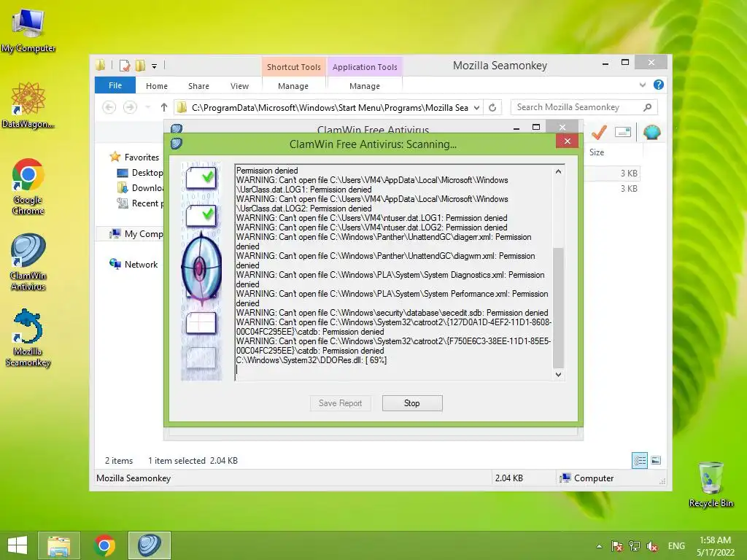Open ClamWin Antivirus desktop shortcut

[x=28, y=262]
